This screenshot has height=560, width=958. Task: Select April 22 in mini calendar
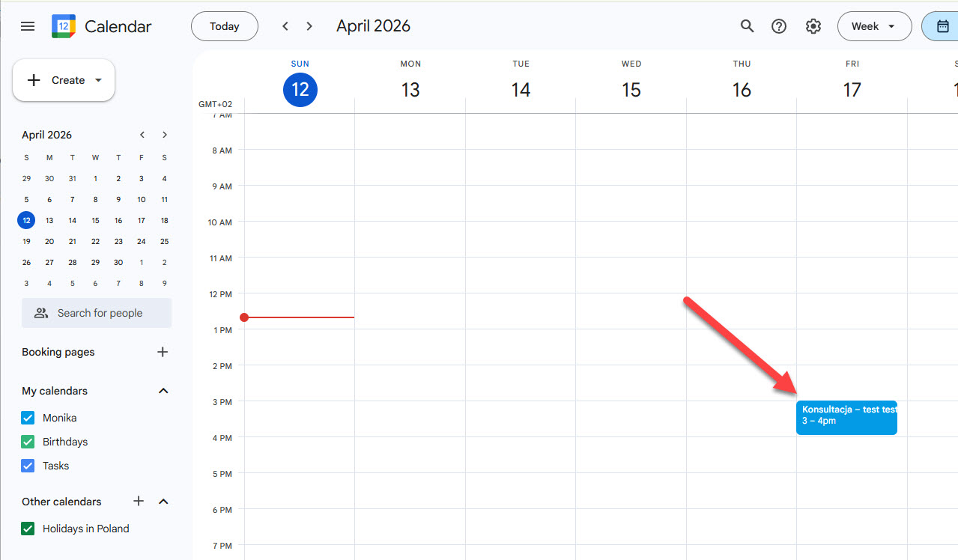tap(95, 241)
